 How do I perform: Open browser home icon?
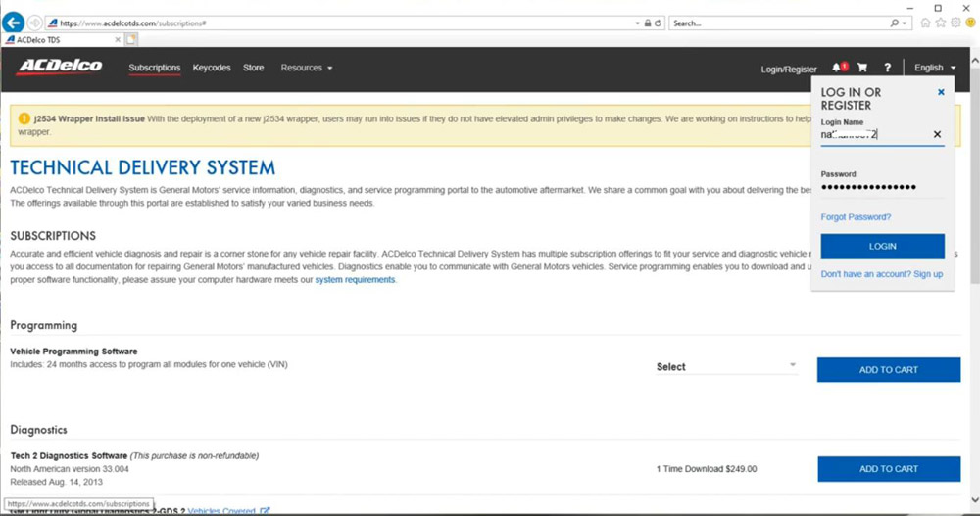pos(926,23)
